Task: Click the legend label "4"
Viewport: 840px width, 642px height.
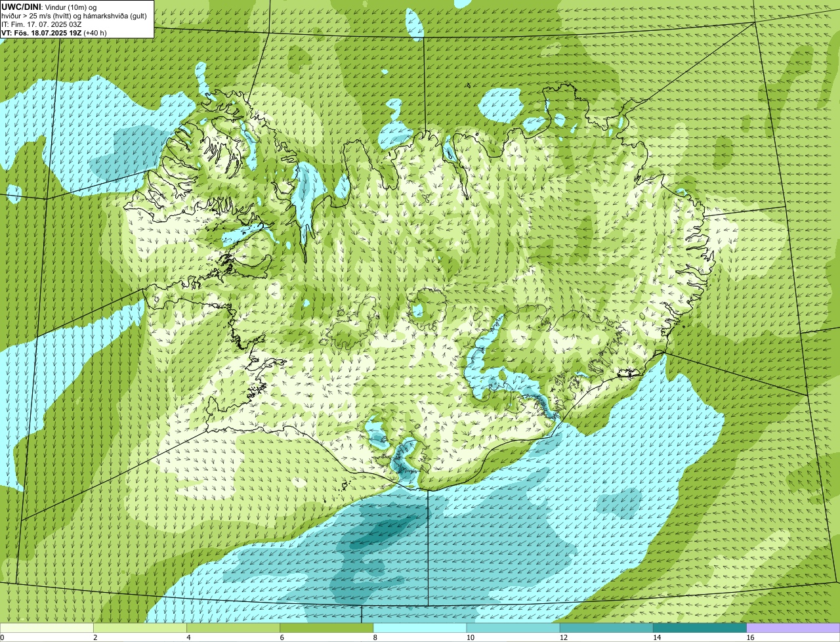Action: pyautogui.click(x=188, y=637)
